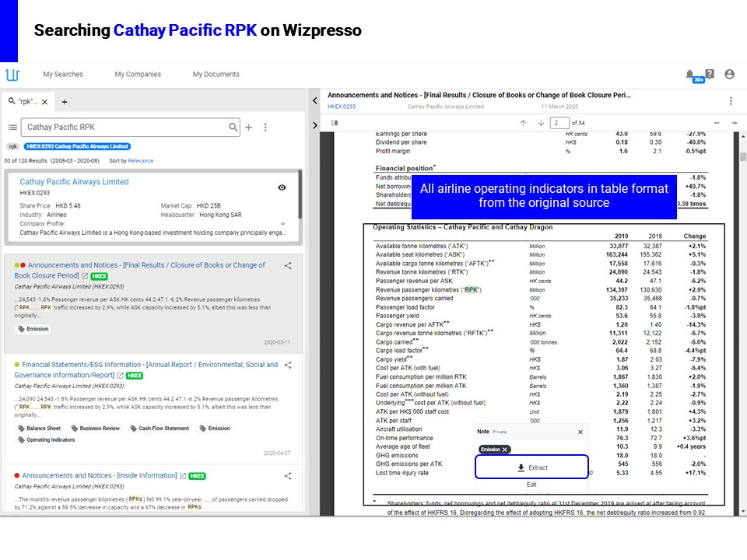Go to next page with down arrow

[541, 123]
